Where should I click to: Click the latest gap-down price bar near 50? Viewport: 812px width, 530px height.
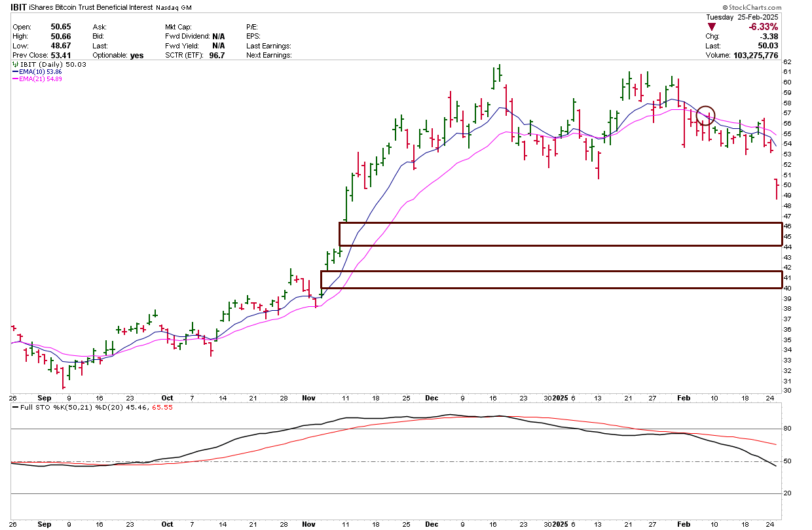pos(777,188)
